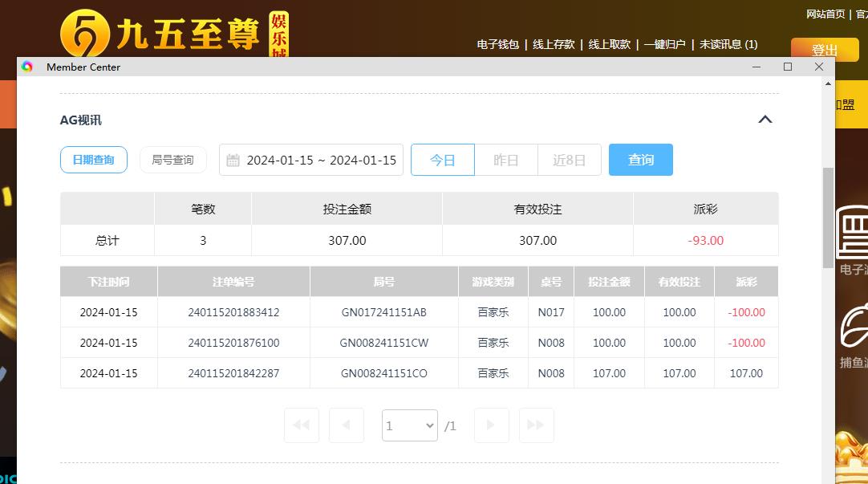Select 日期查询 query mode

click(x=94, y=160)
